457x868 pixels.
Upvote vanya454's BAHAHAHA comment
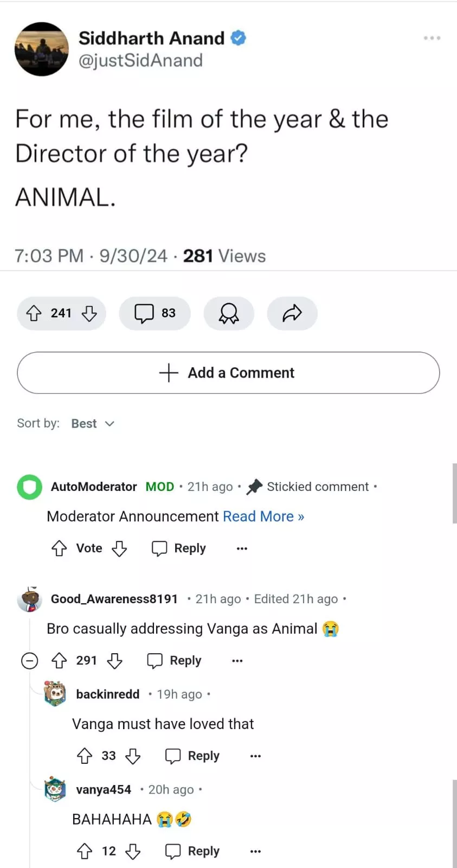tap(85, 851)
